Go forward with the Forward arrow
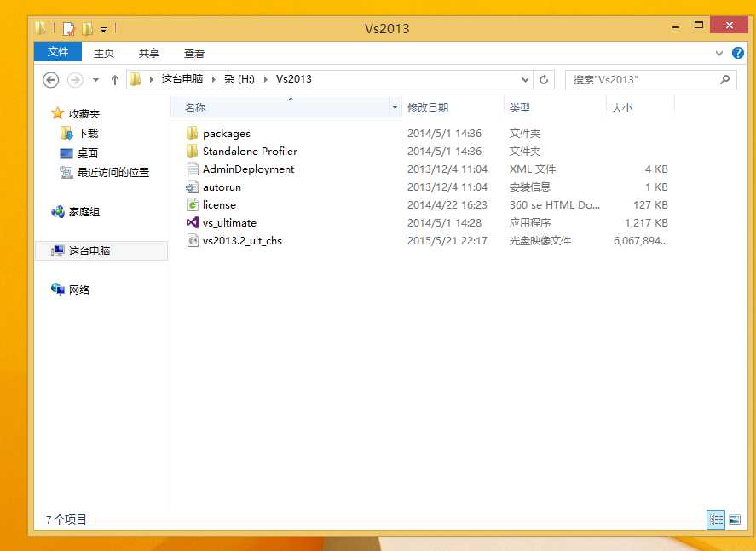Image resolution: width=756 pixels, height=551 pixels. pyautogui.click(x=75, y=80)
